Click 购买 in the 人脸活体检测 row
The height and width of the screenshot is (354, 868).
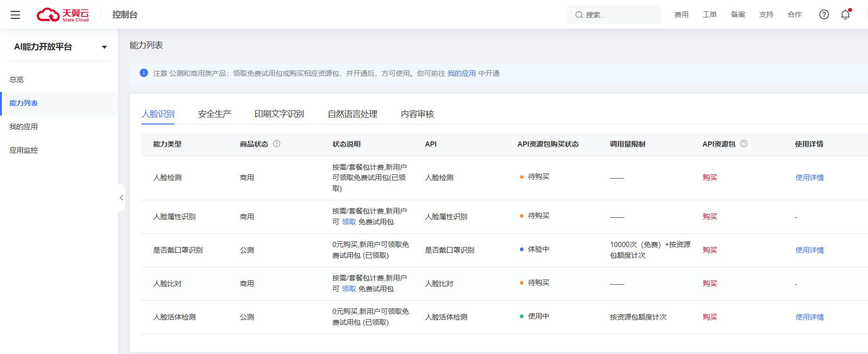[710, 317]
